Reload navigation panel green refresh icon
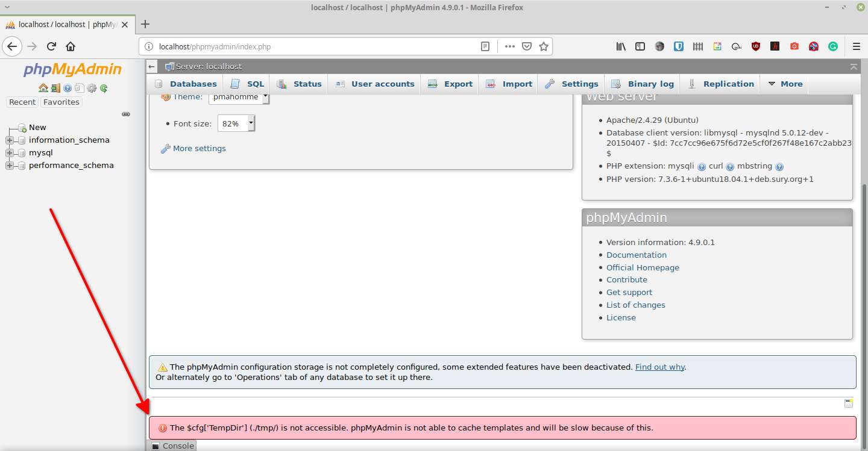 [x=104, y=88]
